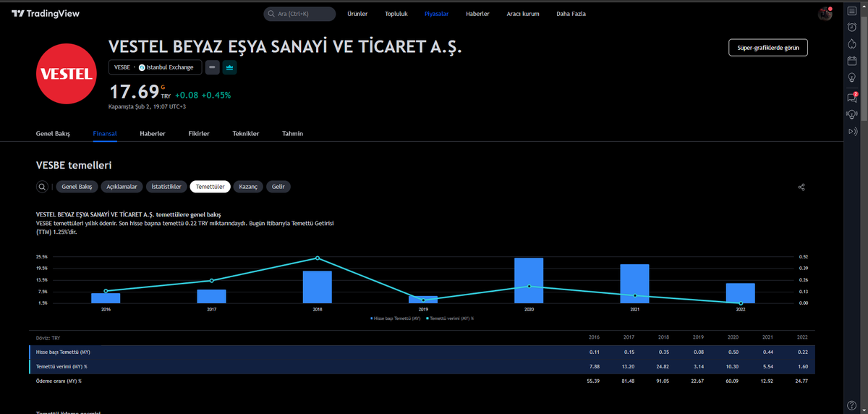Image resolution: width=868 pixels, height=414 pixels.
Task: Open the Piyasalar menu
Action: point(437,14)
